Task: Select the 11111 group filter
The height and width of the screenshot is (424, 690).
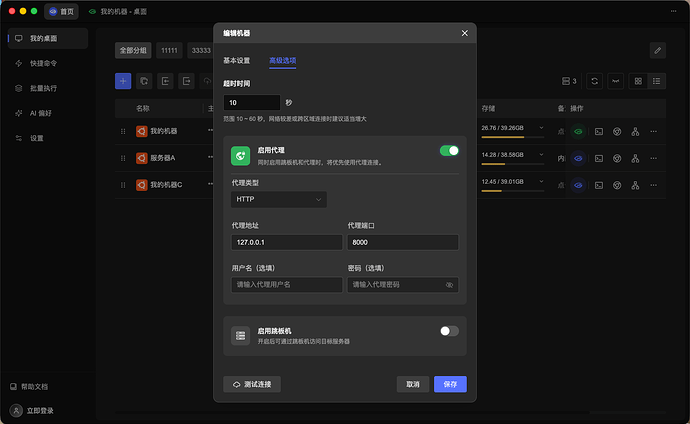Action: (169, 51)
